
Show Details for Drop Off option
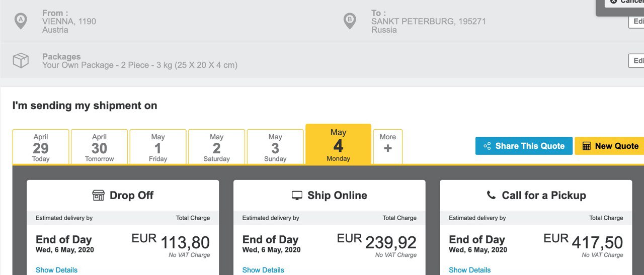(x=56, y=270)
